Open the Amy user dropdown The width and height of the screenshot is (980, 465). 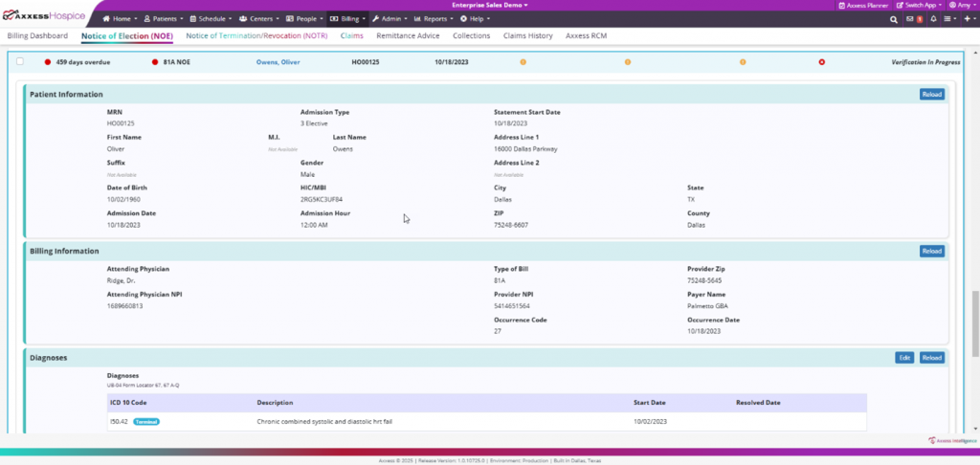(957, 5)
